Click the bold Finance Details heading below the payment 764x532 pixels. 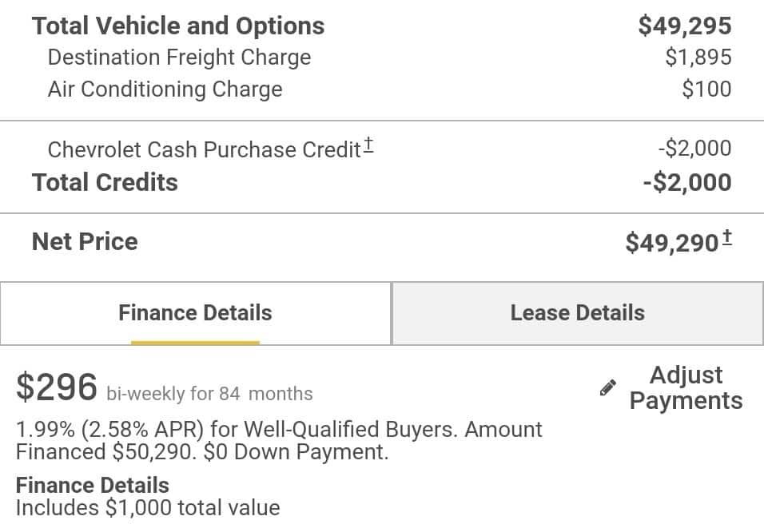pos(93,485)
